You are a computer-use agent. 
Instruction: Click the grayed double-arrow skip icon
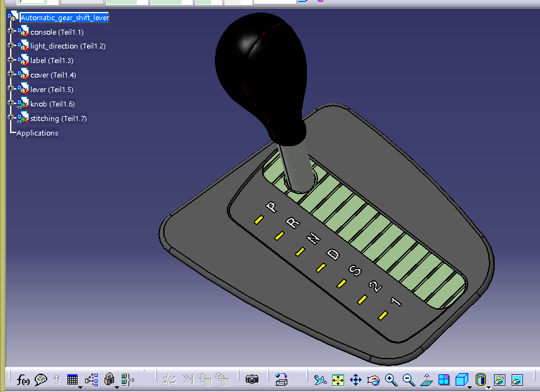188,379
